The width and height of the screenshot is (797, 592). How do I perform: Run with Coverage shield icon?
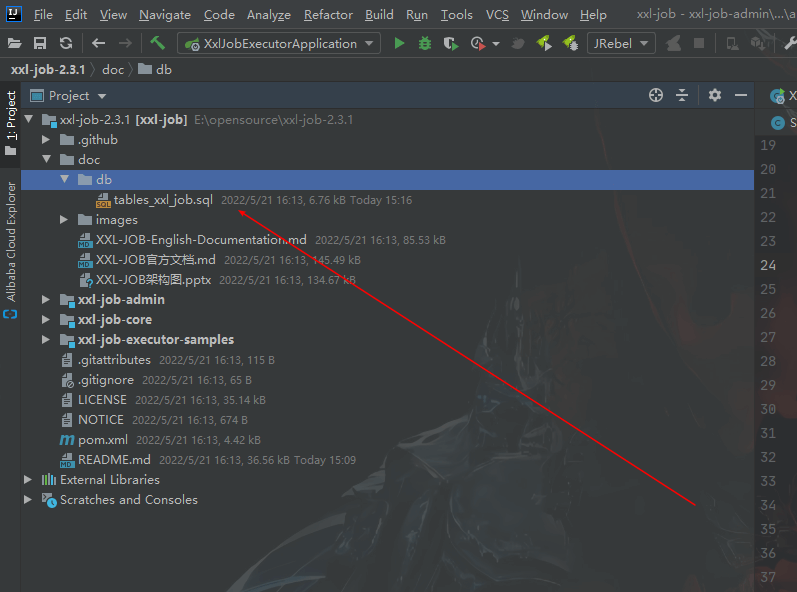pyautogui.click(x=450, y=44)
